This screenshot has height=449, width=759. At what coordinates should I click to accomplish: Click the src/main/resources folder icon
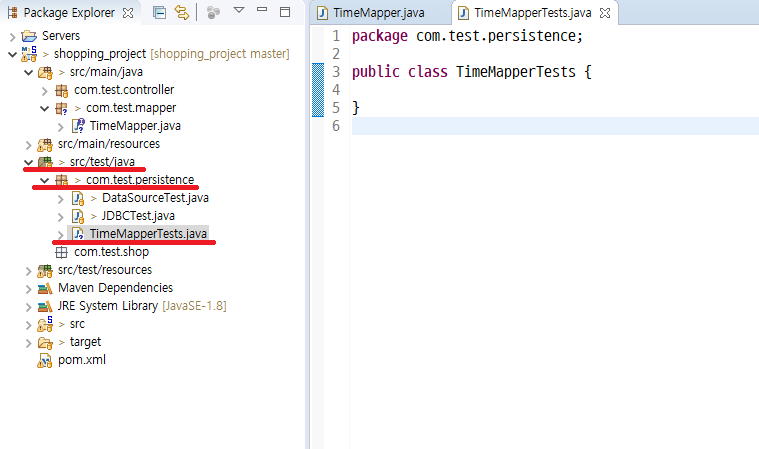click(45, 144)
